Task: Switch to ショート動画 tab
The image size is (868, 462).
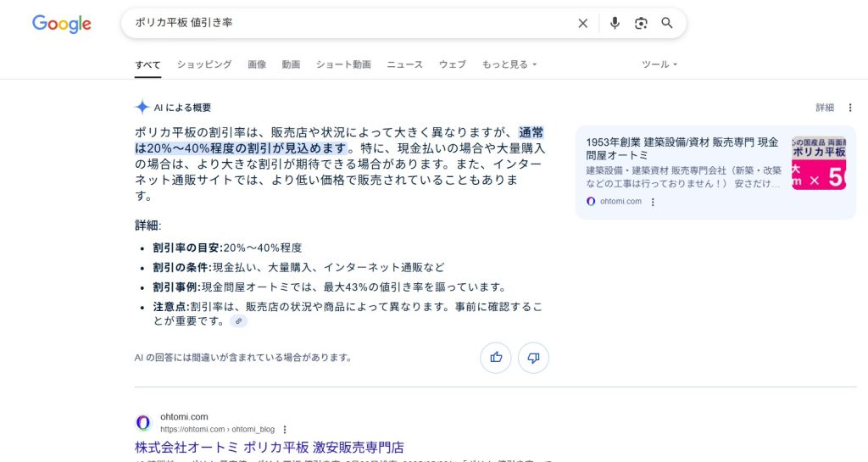Action: tap(343, 64)
